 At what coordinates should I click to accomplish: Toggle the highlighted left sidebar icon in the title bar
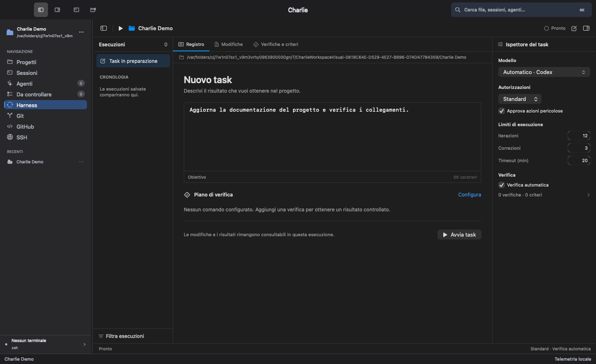[41, 10]
